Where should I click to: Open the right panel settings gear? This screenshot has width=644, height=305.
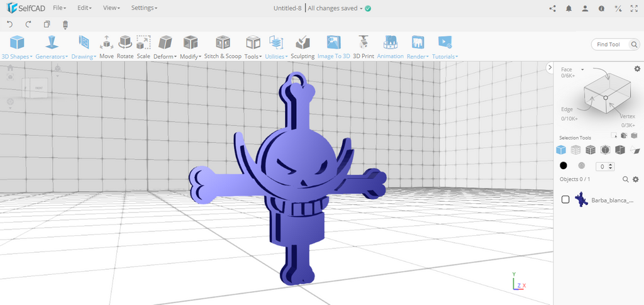click(x=637, y=69)
